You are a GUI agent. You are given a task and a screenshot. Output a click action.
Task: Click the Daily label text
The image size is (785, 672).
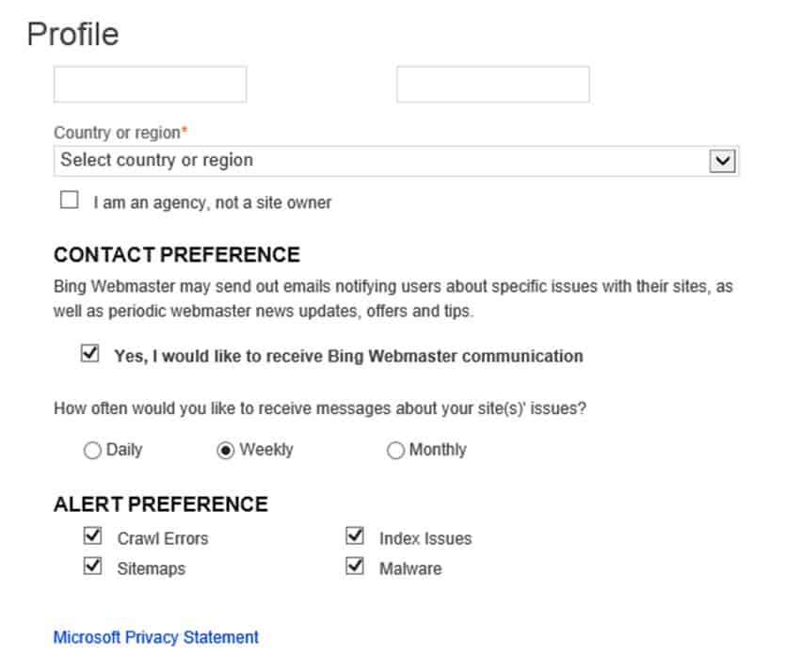tap(124, 450)
